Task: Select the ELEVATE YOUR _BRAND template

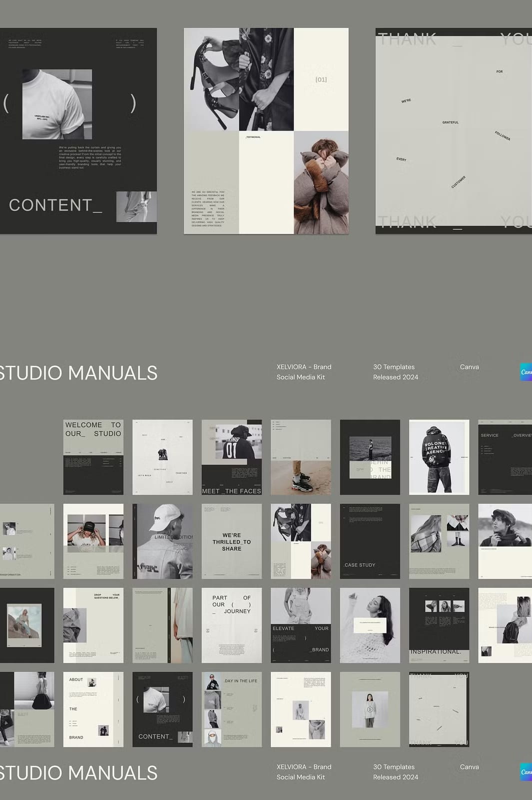Action: pos(301,625)
